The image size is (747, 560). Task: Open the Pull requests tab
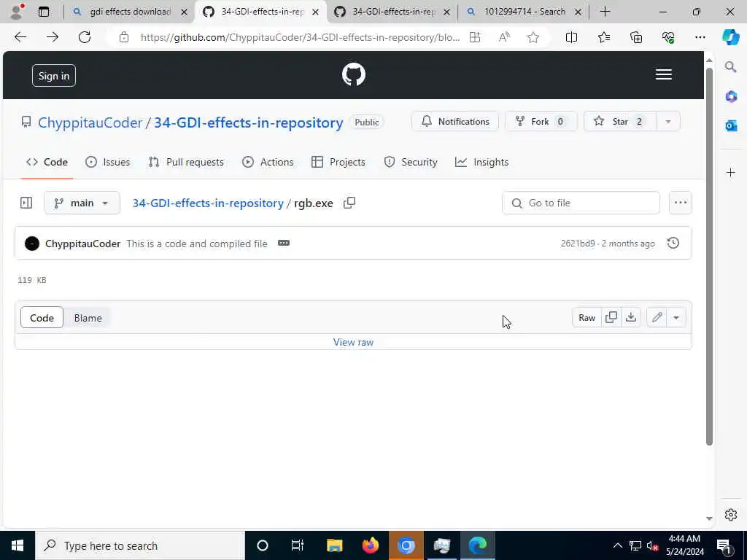point(186,162)
